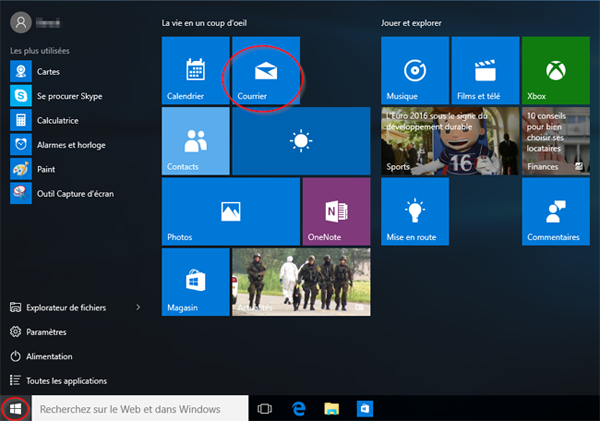Open the Magasin store tile
This screenshot has height=421, width=600.
point(195,281)
